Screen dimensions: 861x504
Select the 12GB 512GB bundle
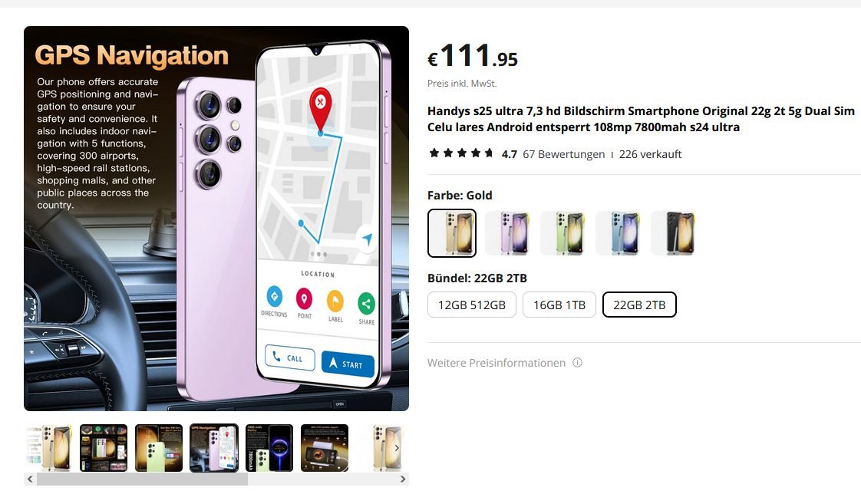(472, 305)
